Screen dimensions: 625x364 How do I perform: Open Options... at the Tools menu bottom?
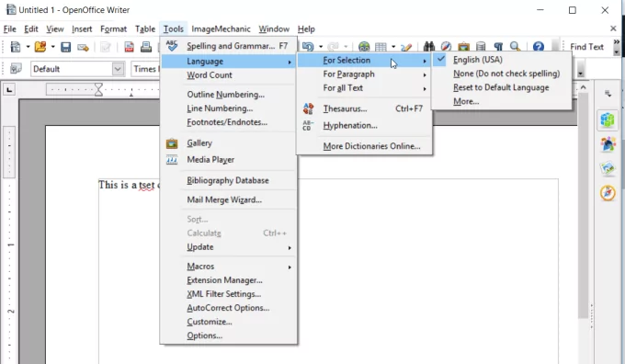(x=228, y=336)
